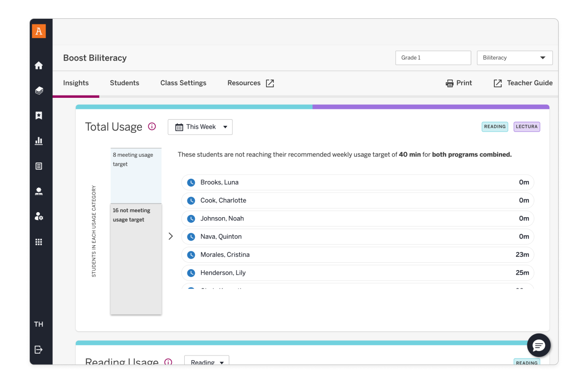Select the 8 meeting usage target bar
The height and width of the screenshot is (384, 588).
point(136,175)
